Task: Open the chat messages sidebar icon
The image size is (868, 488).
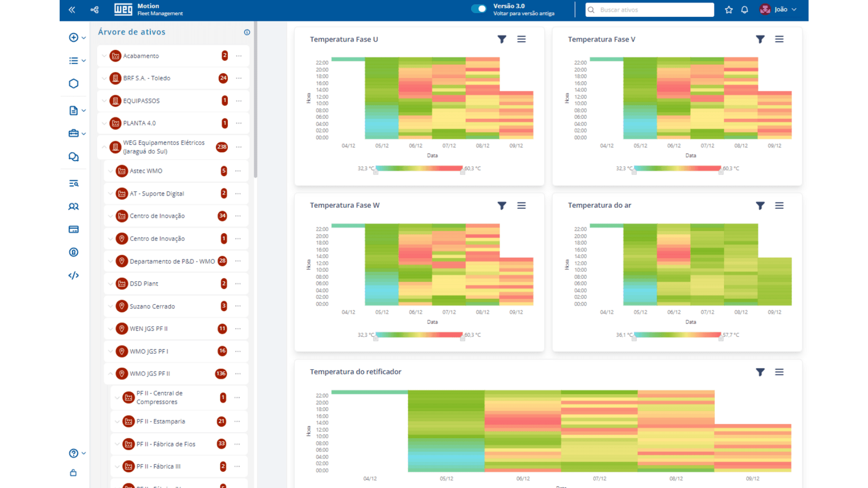Action: pyautogui.click(x=74, y=157)
